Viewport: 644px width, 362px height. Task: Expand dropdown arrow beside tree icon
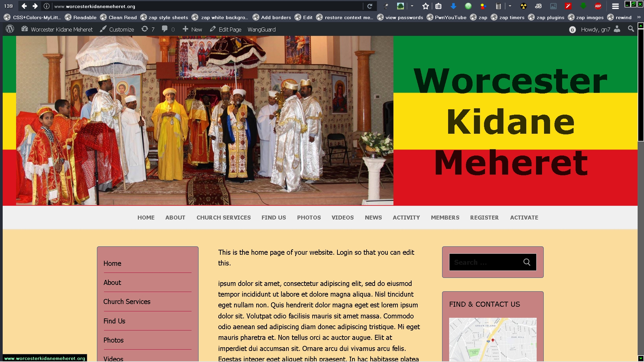(x=412, y=6)
